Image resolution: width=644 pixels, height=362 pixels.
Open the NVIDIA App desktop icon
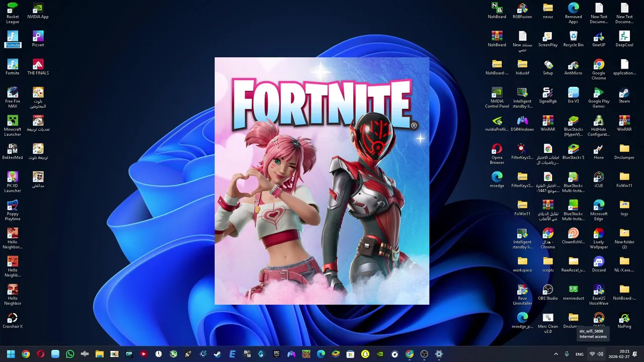[38, 11]
